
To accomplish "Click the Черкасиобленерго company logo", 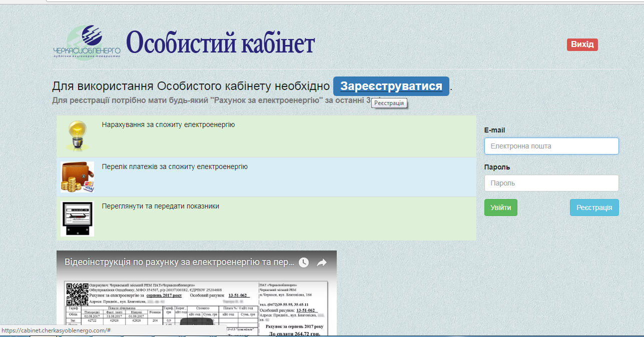I will click(x=87, y=42).
